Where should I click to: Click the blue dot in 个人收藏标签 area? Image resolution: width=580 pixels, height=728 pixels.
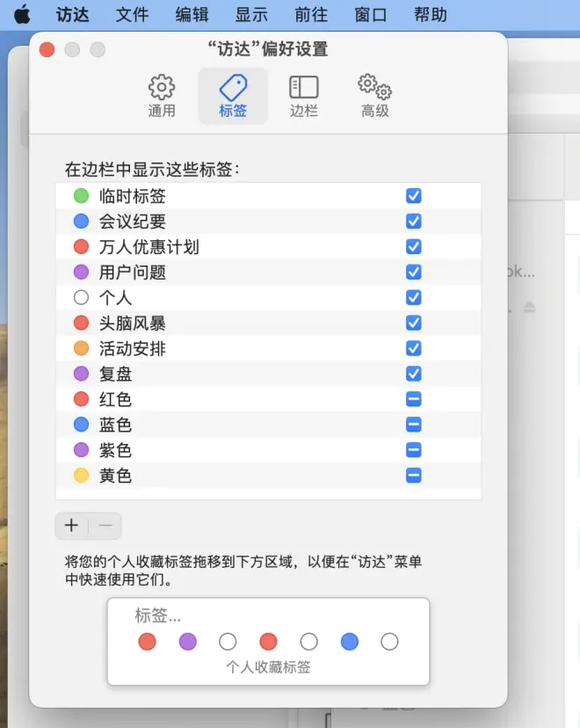(350, 642)
